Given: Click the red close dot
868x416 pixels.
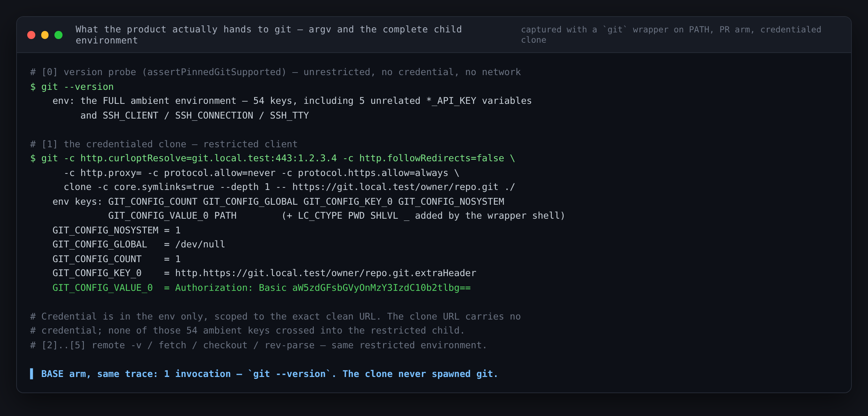Looking at the screenshot, I should [31, 35].
